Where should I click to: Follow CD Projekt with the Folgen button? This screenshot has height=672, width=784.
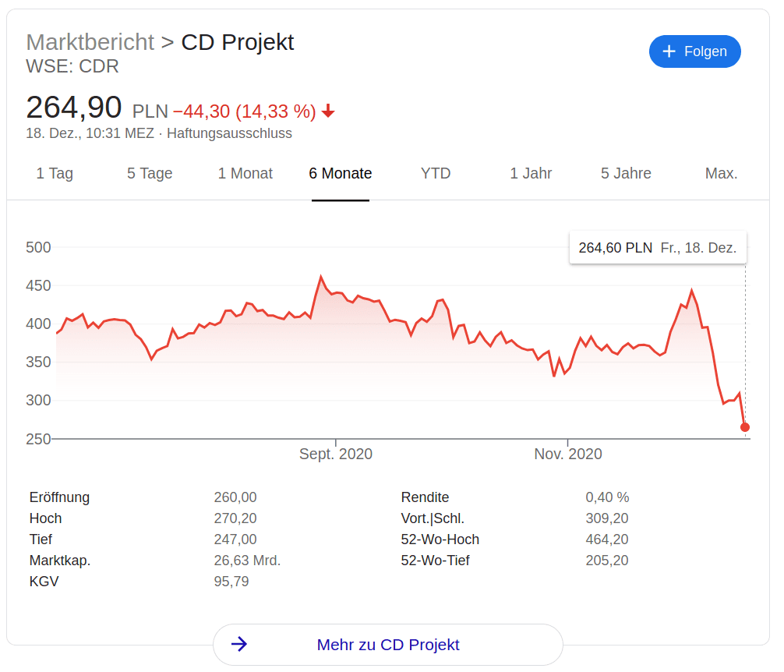click(x=695, y=51)
